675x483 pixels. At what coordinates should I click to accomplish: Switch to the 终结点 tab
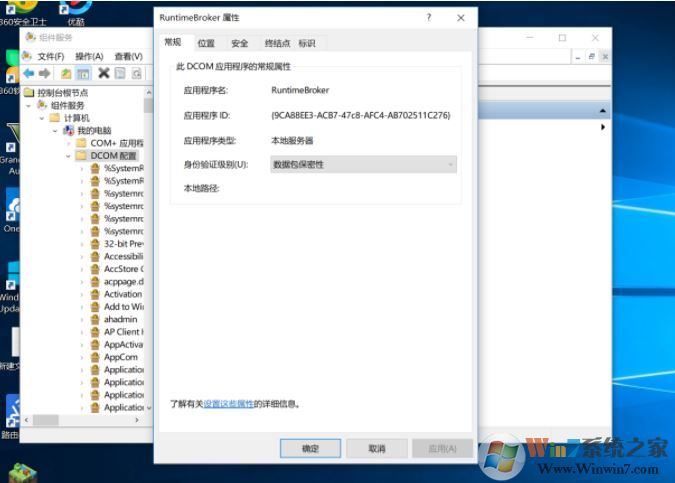pos(277,43)
